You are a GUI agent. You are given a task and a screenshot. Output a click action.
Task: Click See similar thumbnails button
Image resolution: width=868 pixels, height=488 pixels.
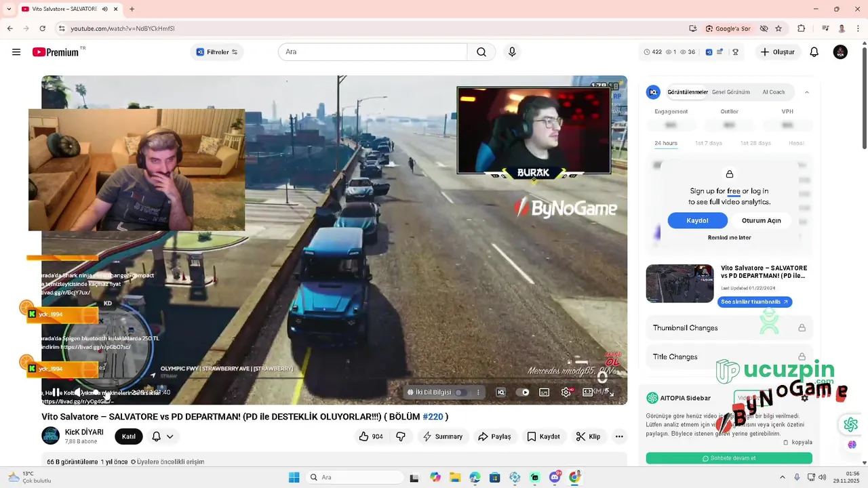pos(754,302)
